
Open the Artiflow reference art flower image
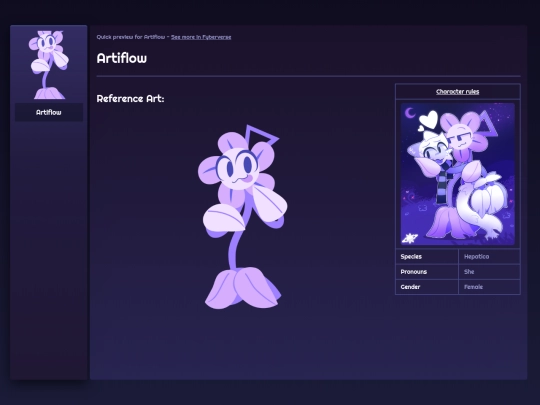242,217
